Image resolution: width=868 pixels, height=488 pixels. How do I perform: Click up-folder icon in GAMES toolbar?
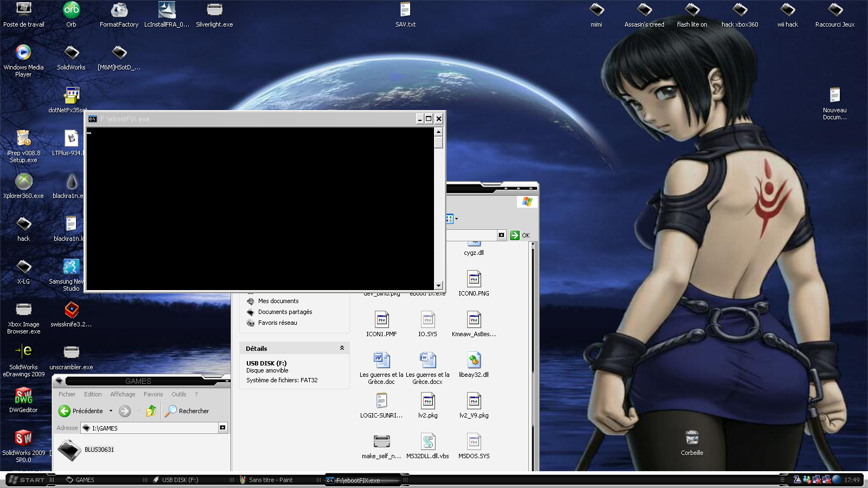(151, 411)
